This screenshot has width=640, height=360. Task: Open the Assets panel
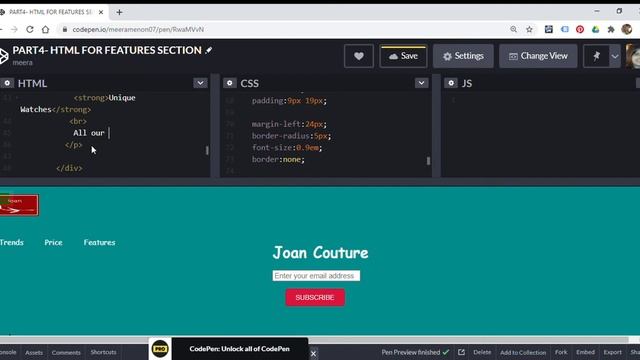(34, 352)
